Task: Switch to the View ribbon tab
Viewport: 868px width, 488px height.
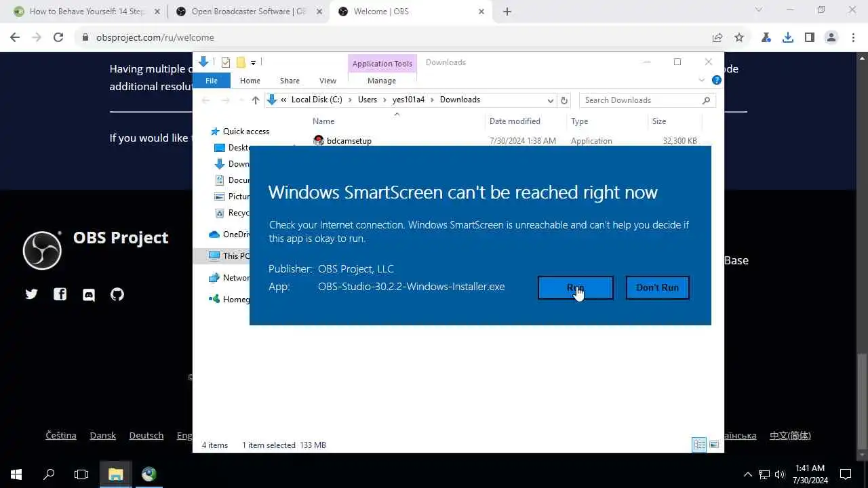Action: click(x=328, y=81)
